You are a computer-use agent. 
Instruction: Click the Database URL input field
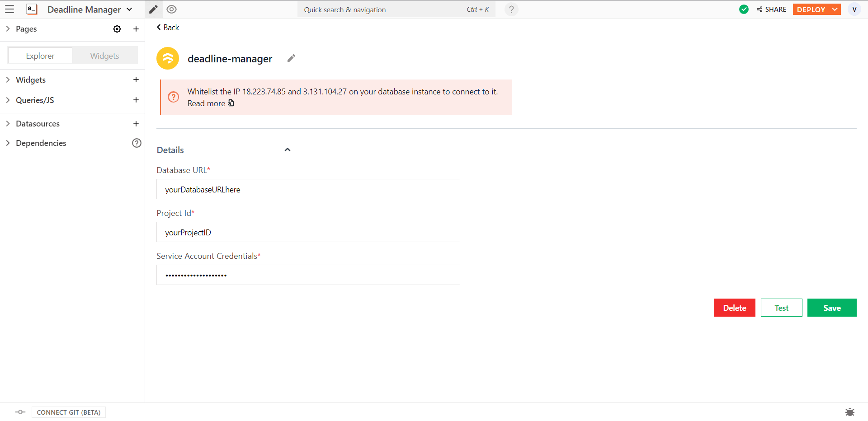308,189
